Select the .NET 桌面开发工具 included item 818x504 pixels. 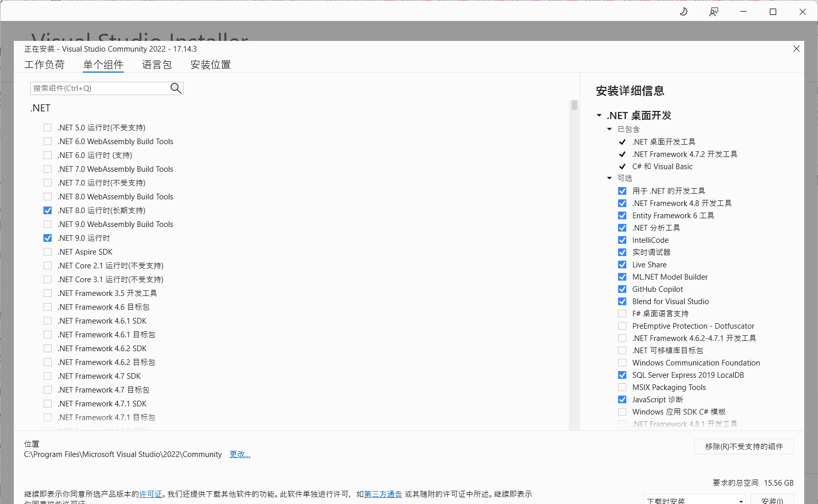coord(664,142)
